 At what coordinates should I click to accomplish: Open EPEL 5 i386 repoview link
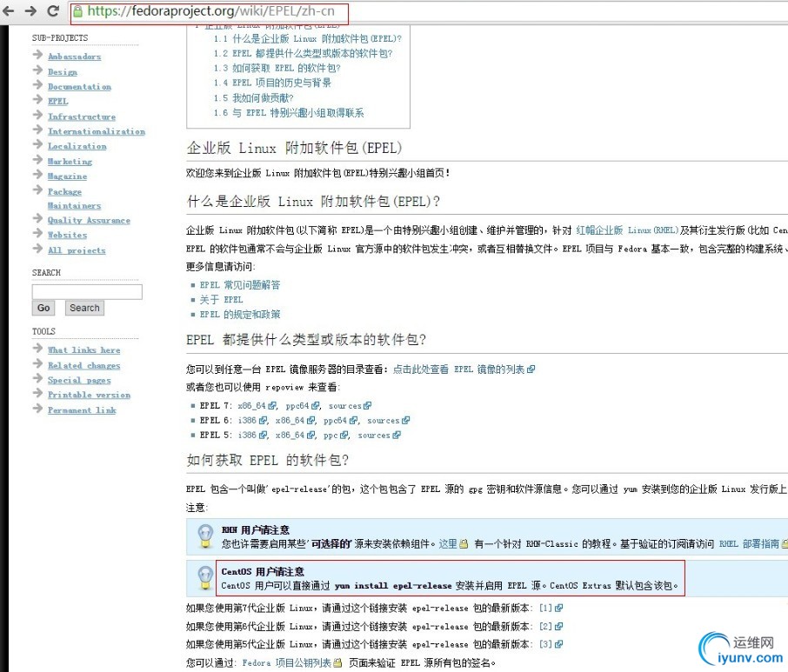252,435
